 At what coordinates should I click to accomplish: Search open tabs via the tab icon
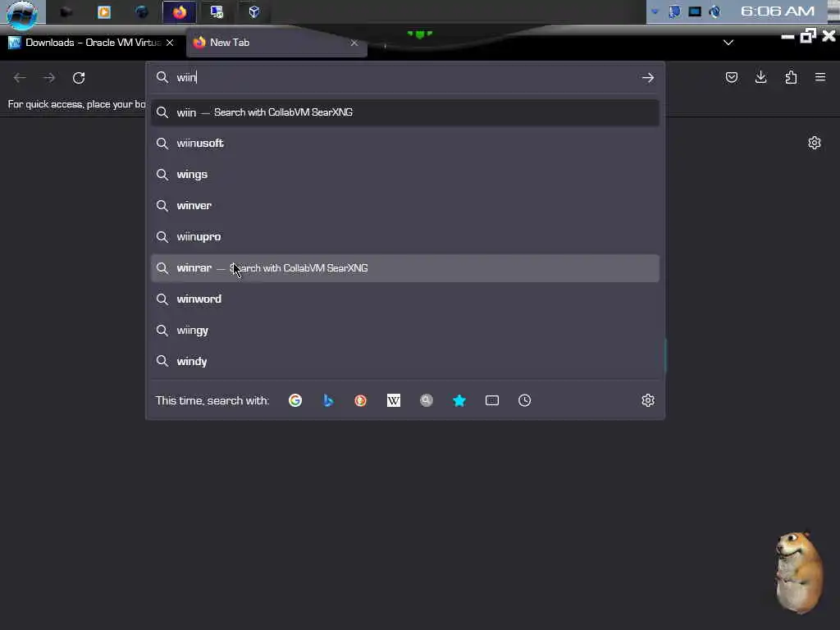click(x=492, y=400)
